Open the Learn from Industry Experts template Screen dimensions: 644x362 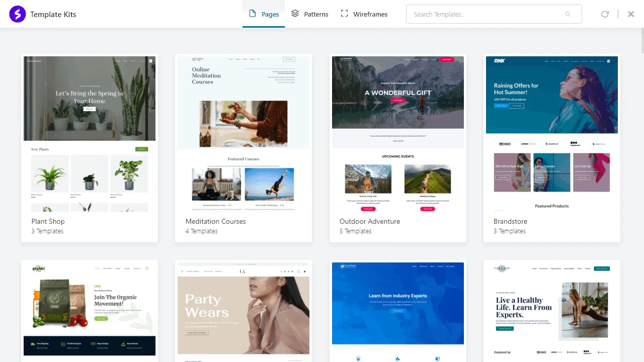(398, 312)
